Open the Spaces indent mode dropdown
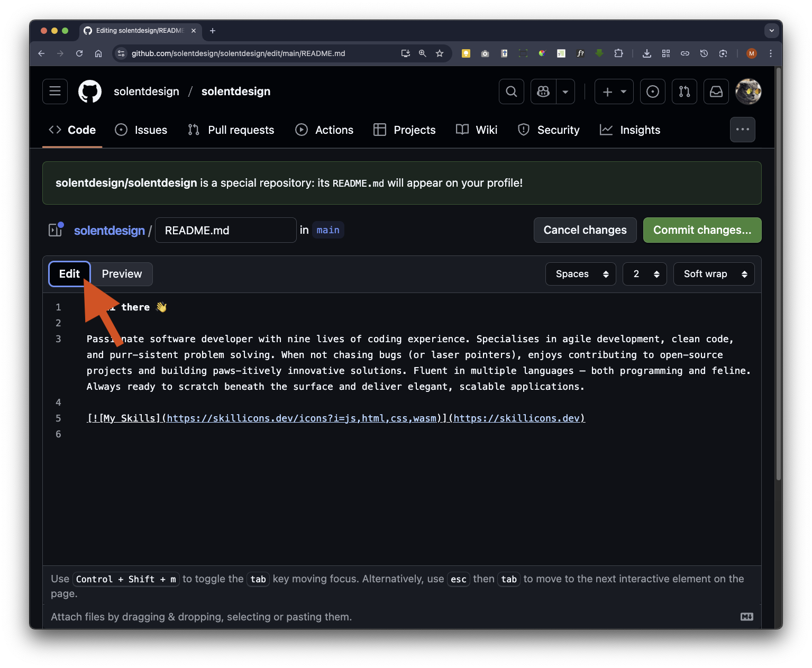This screenshot has width=812, height=668. (580, 274)
